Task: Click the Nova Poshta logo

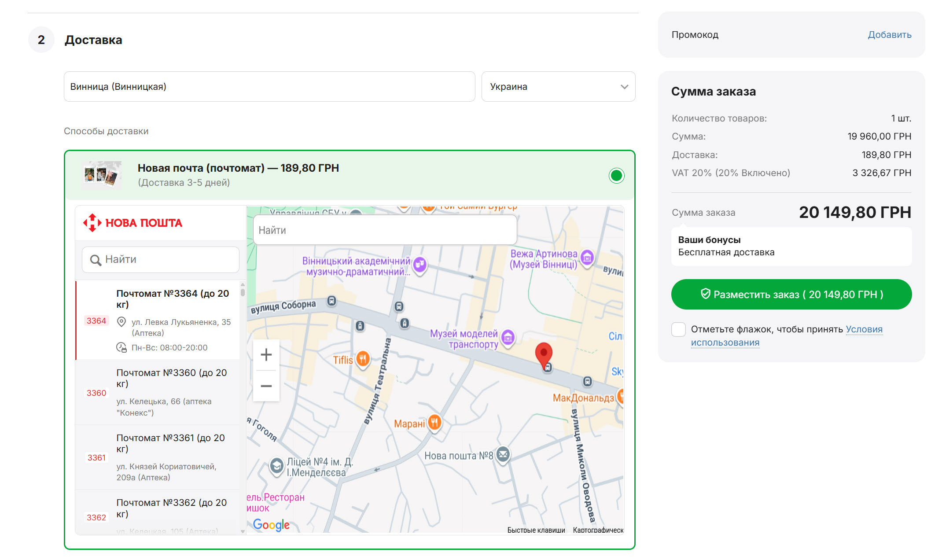Action: 133,223
